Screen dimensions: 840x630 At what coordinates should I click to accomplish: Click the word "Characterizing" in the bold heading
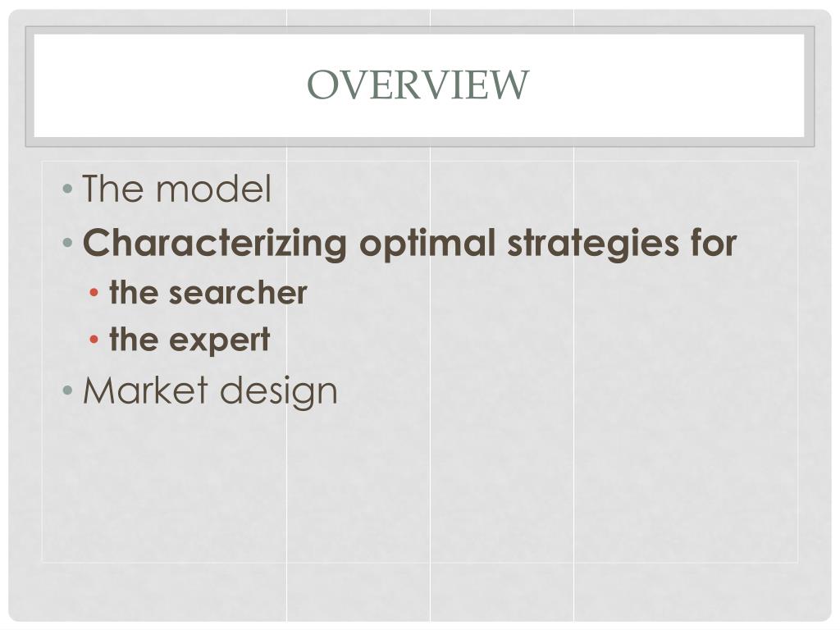coord(215,243)
